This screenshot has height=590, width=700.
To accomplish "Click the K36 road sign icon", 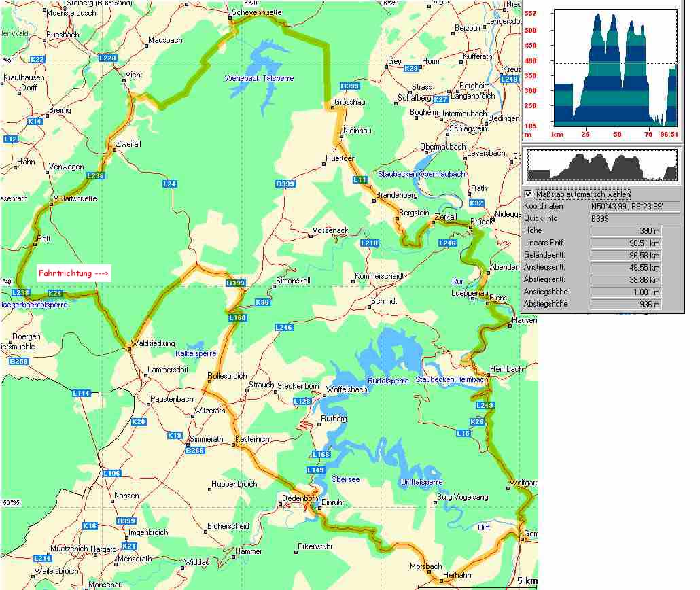I will (x=262, y=302).
